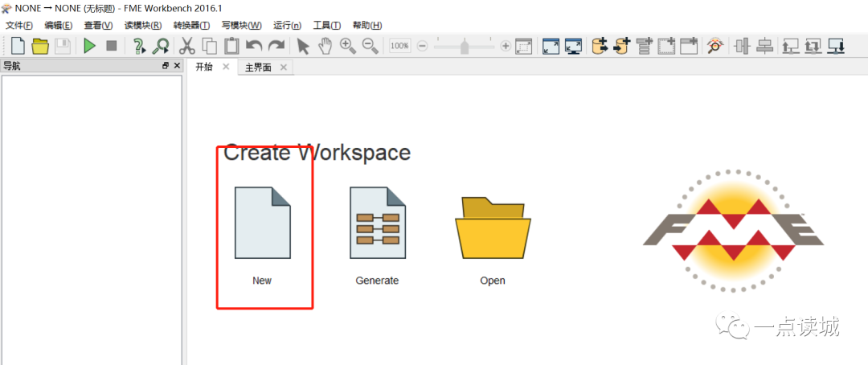The image size is (868, 365).
Task: Click the Undo arrow icon
Action: (254, 46)
